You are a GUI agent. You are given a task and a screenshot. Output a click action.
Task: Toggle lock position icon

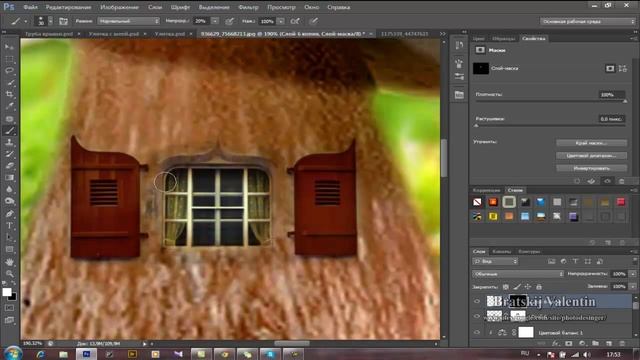528,287
